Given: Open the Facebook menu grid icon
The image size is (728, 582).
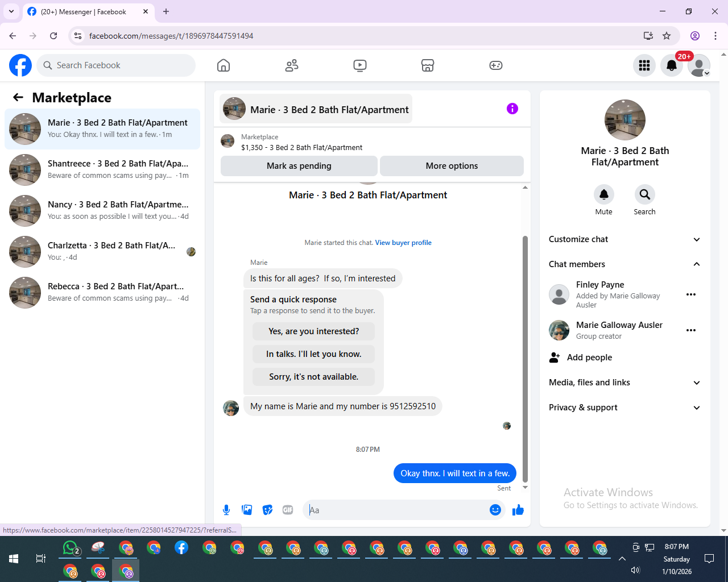Looking at the screenshot, I should click(x=644, y=65).
